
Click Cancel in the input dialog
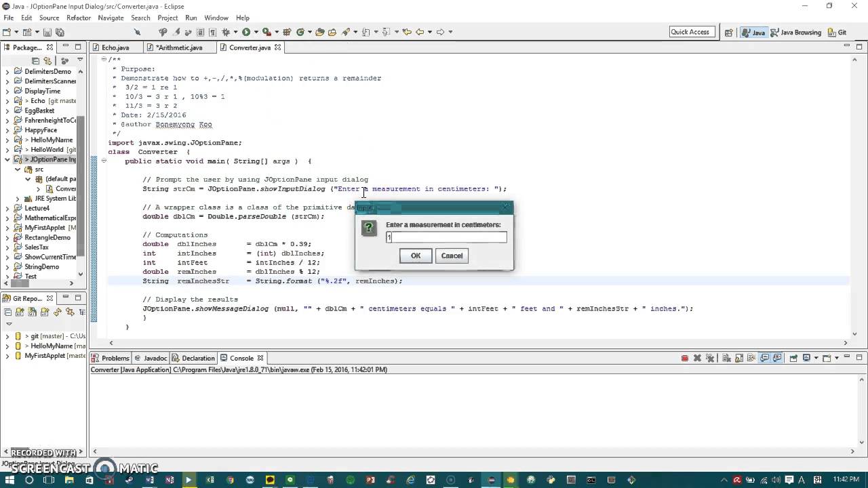(x=452, y=256)
